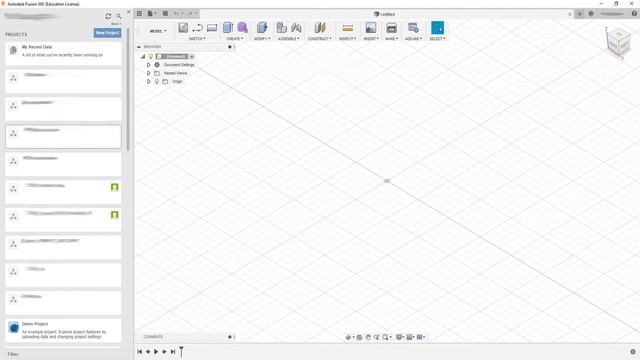Click the data panel search magnifier
This screenshot has height=360, width=640.
tap(119, 16)
